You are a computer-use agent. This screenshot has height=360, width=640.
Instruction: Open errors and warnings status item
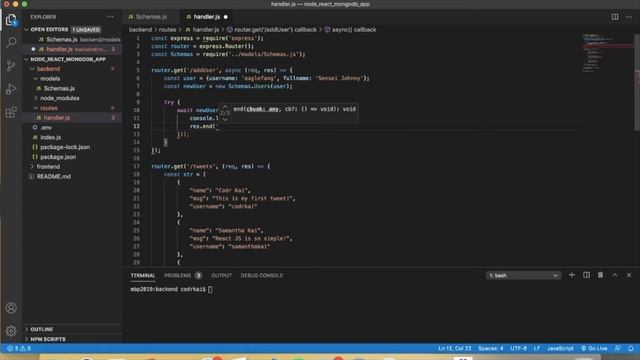pyautogui.click(x=19, y=348)
